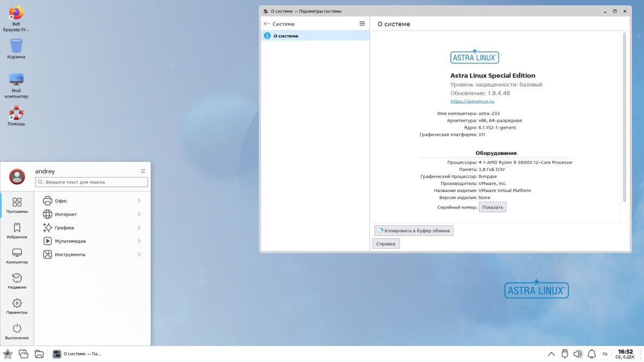Click the andrey username in the start menu
The height and width of the screenshot is (362, 644).
coord(45,171)
